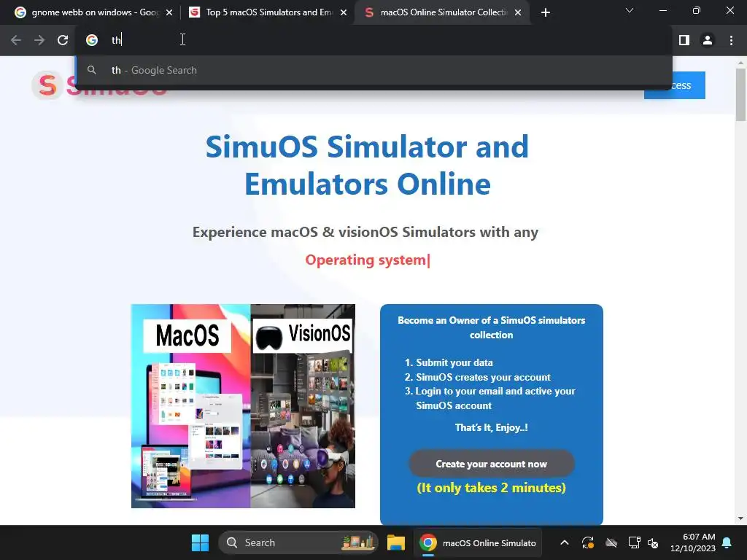747x560 pixels.
Task: Click the 'SimuOS Simulator and Emulators Online' heading
Action: pyautogui.click(x=368, y=165)
